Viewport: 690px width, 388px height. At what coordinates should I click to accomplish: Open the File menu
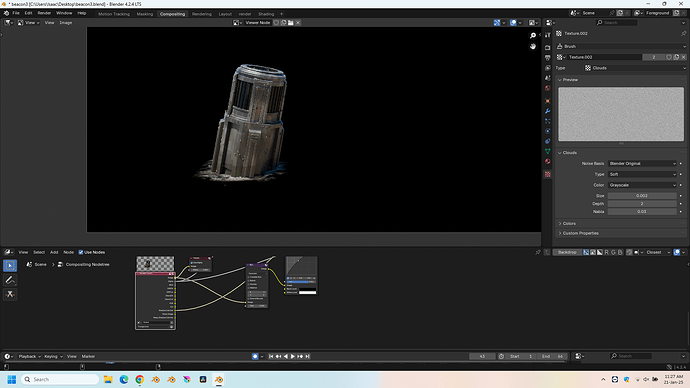coord(16,13)
